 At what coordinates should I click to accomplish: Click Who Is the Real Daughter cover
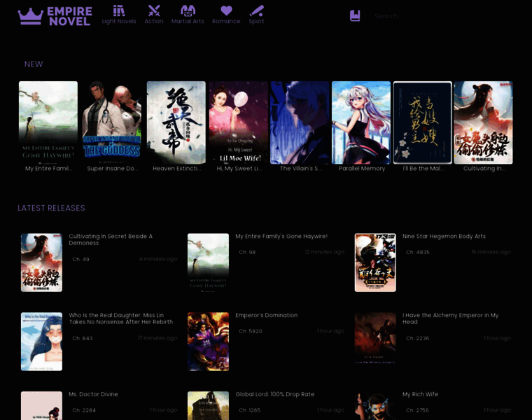pyautogui.click(x=42, y=342)
